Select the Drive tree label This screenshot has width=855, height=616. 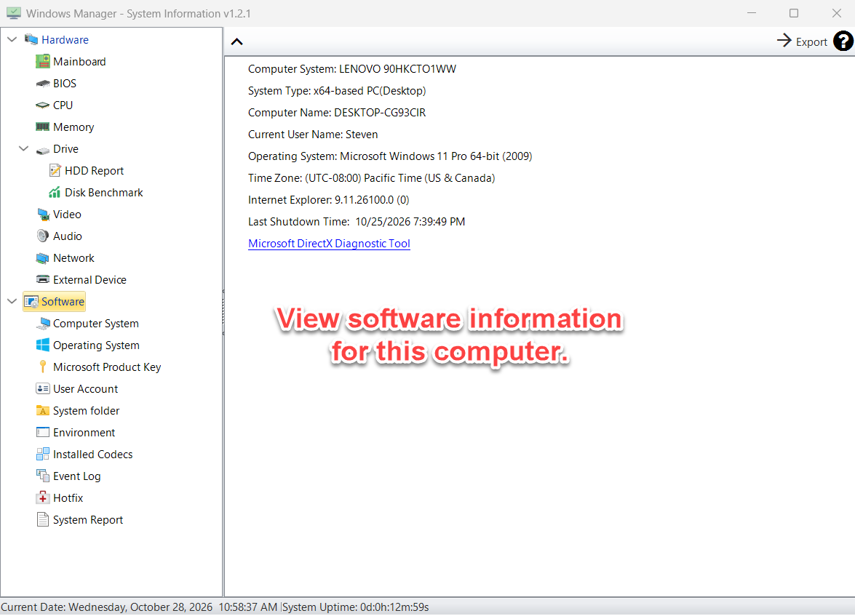coord(66,149)
